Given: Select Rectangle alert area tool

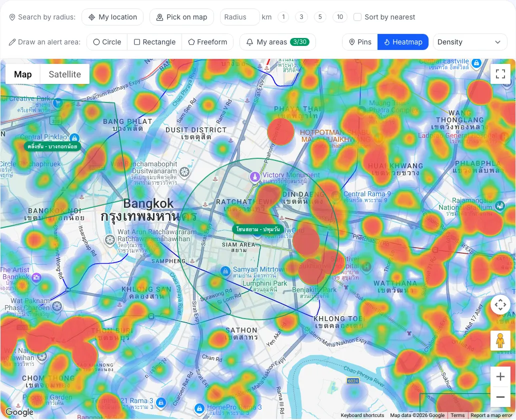Looking at the screenshot, I should (154, 42).
